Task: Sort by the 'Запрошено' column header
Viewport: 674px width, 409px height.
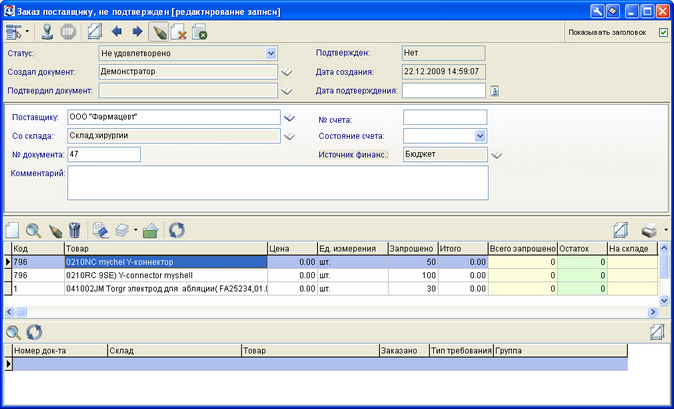Action: pos(413,249)
